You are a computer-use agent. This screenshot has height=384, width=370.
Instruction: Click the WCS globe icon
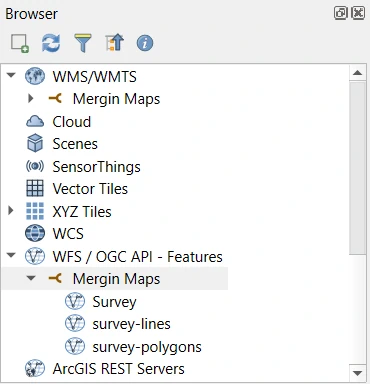[x=35, y=233]
